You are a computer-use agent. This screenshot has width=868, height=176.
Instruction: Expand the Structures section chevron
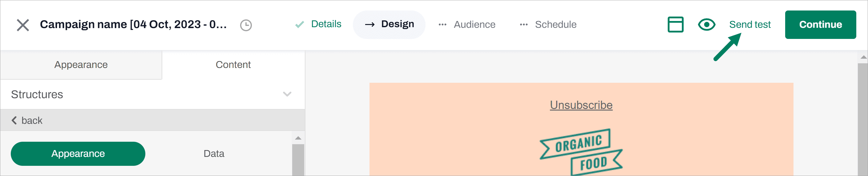click(287, 94)
